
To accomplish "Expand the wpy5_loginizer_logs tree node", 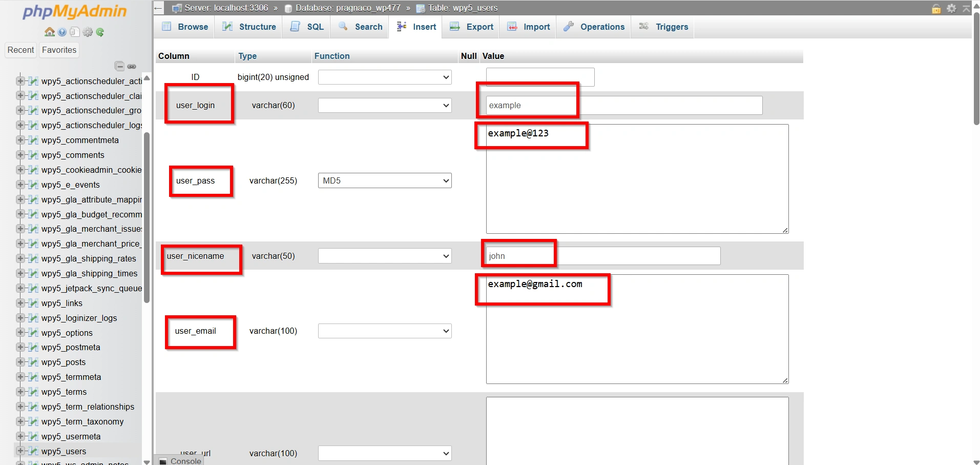I will 20,317.
